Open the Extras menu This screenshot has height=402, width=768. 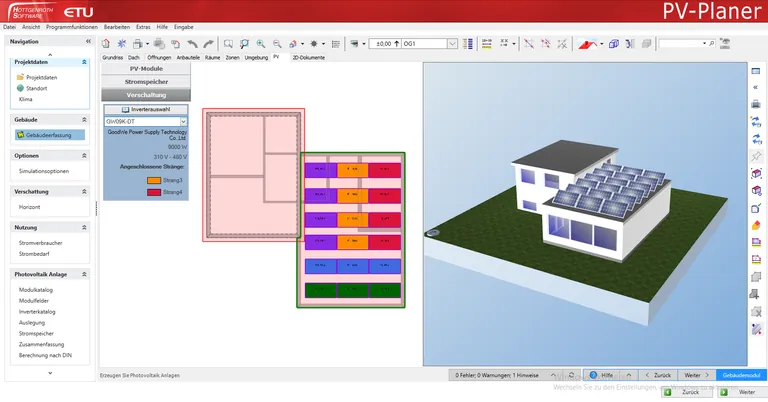(x=143, y=27)
